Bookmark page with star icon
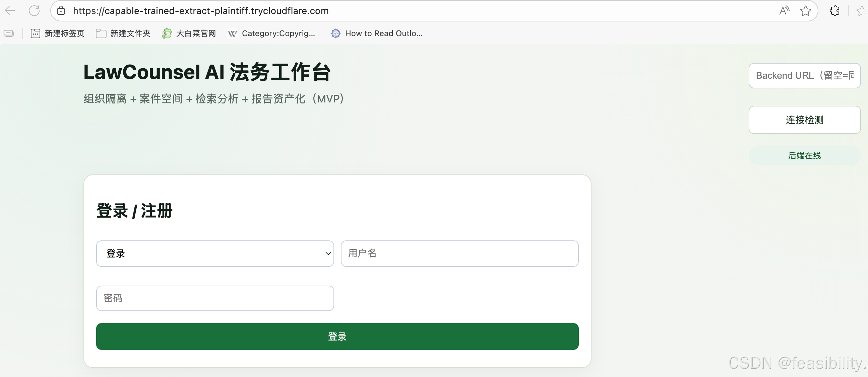This screenshot has width=868, height=377. [x=805, y=11]
